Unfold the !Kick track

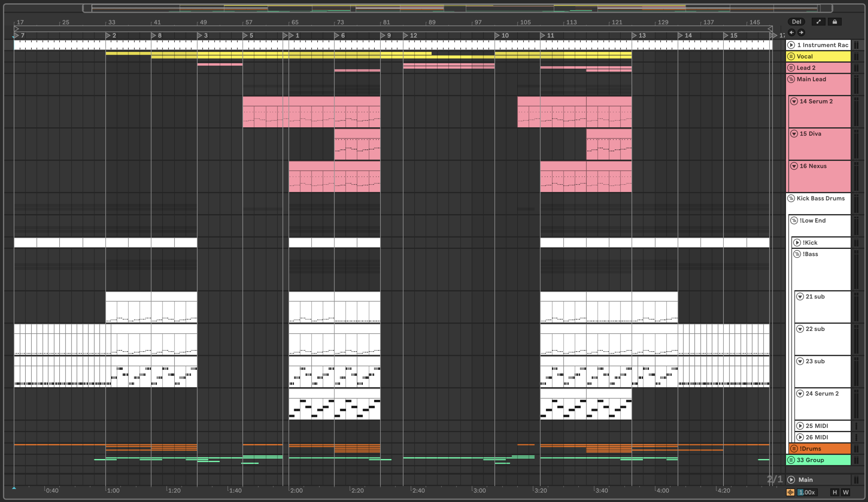[797, 243]
